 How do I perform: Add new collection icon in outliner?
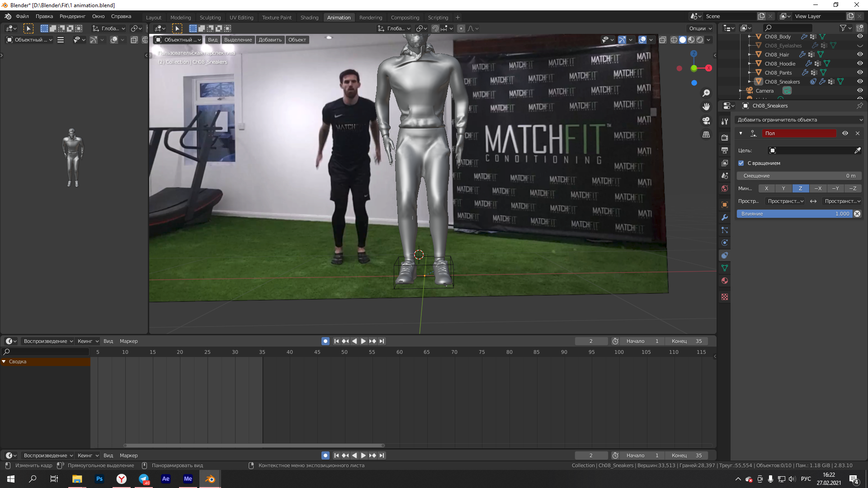860,28
